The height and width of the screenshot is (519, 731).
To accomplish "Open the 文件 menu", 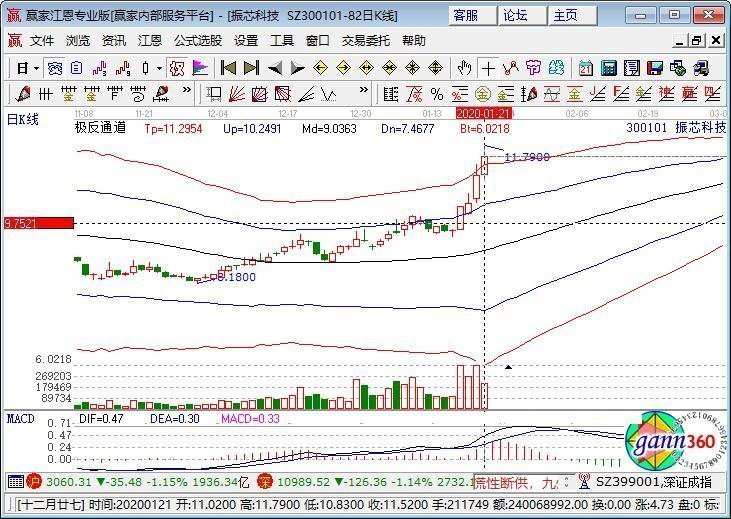I will pos(42,41).
